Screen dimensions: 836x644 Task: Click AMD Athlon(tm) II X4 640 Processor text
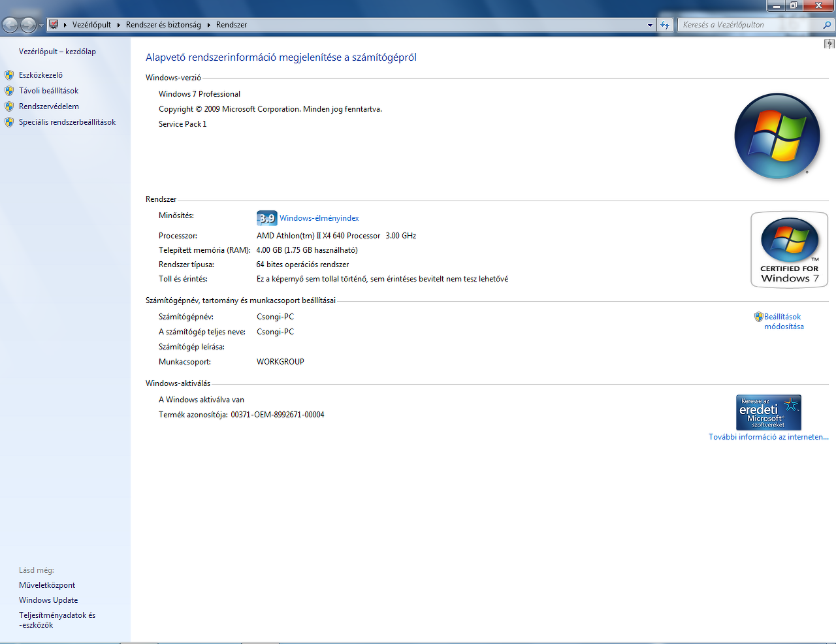tap(318, 236)
